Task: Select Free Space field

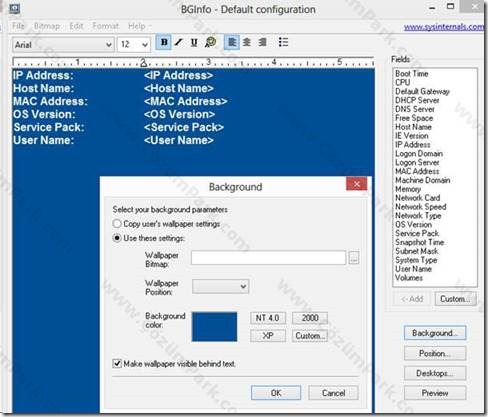Action: coord(414,118)
